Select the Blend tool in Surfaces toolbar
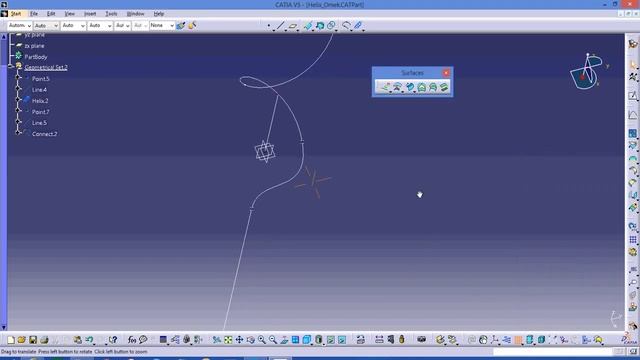 pyautogui.click(x=444, y=87)
